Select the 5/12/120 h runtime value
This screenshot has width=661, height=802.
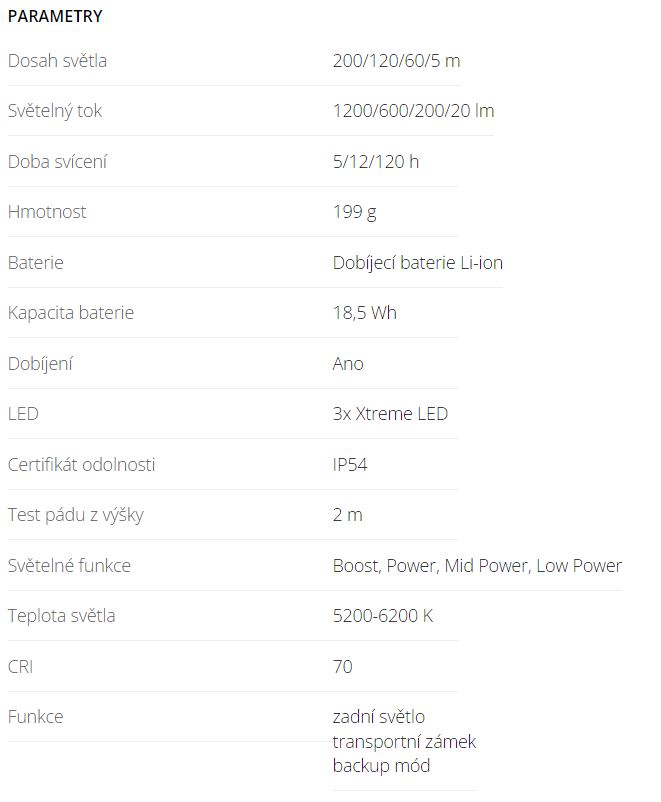(x=376, y=162)
